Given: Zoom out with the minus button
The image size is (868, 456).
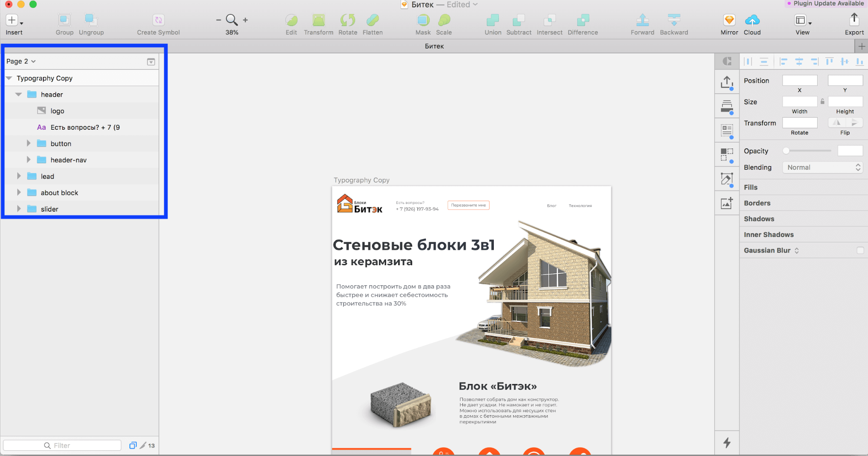Looking at the screenshot, I should [218, 20].
